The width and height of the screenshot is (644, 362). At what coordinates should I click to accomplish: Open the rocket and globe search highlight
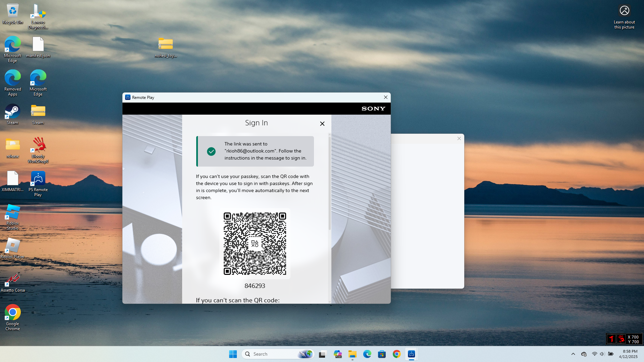pyautogui.click(x=305, y=354)
